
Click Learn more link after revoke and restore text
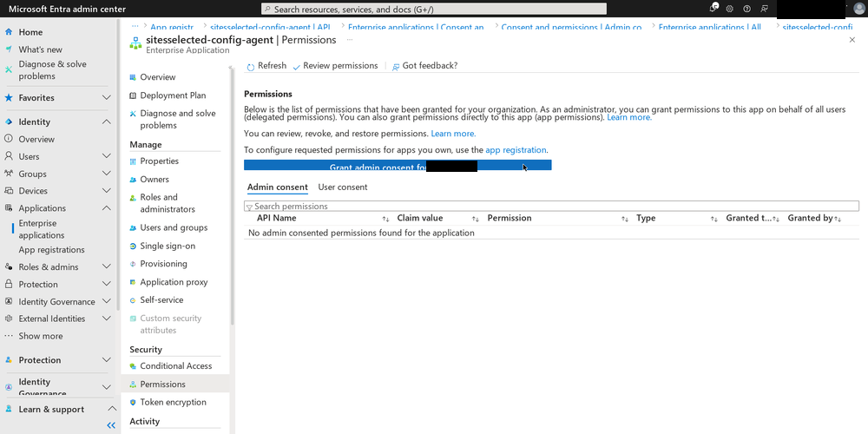[453, 134]
